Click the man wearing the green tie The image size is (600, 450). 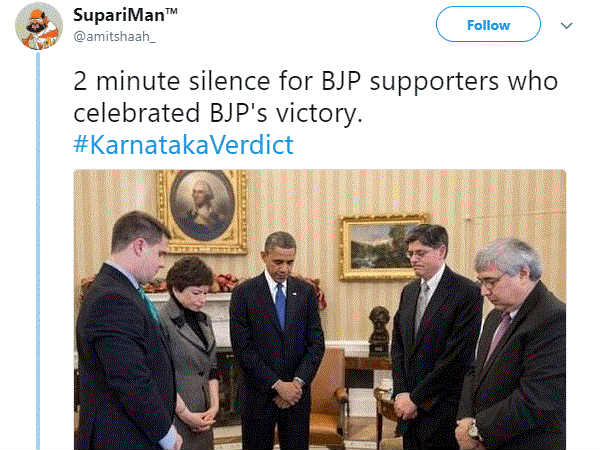click(127, 333)
